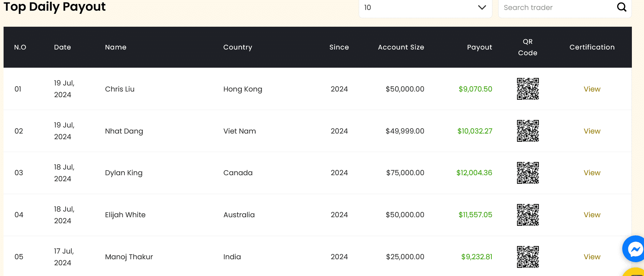Expand the rows-per-page dropdown showing 10
Image resolution: width=644 pixels, height=276 pixels.
point(425,7)
